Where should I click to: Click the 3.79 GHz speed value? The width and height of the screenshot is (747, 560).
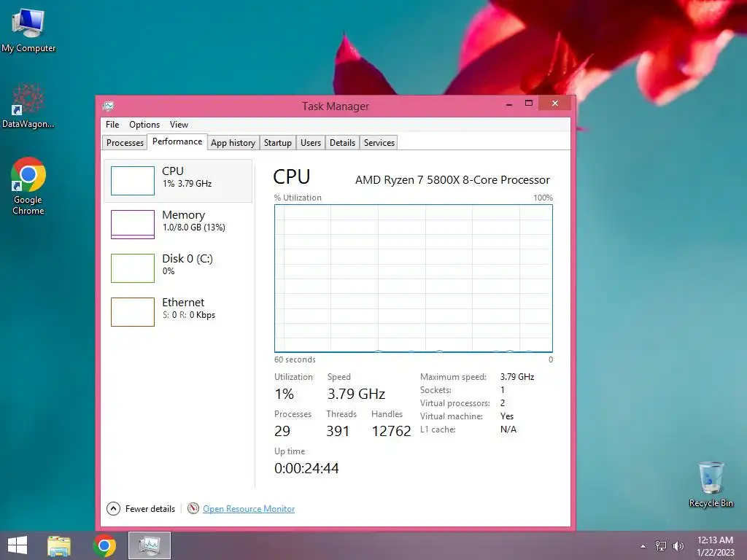(x=356, y=394)
